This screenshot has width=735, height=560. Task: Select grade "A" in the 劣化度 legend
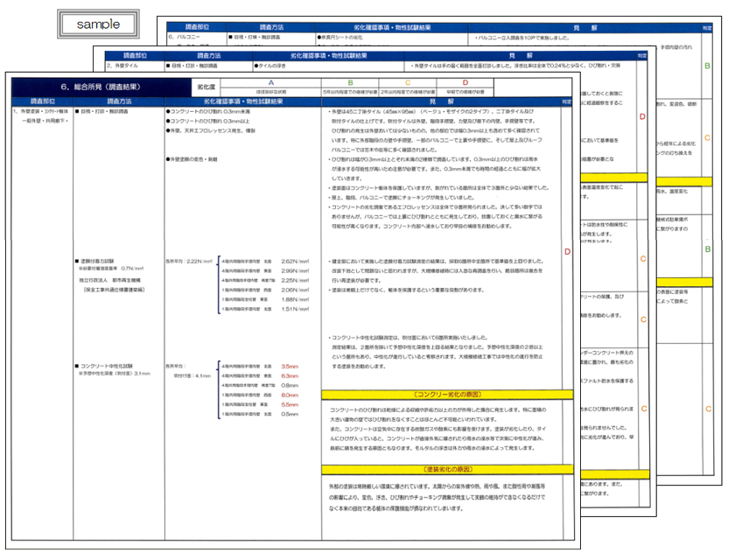tap(271, 82)
